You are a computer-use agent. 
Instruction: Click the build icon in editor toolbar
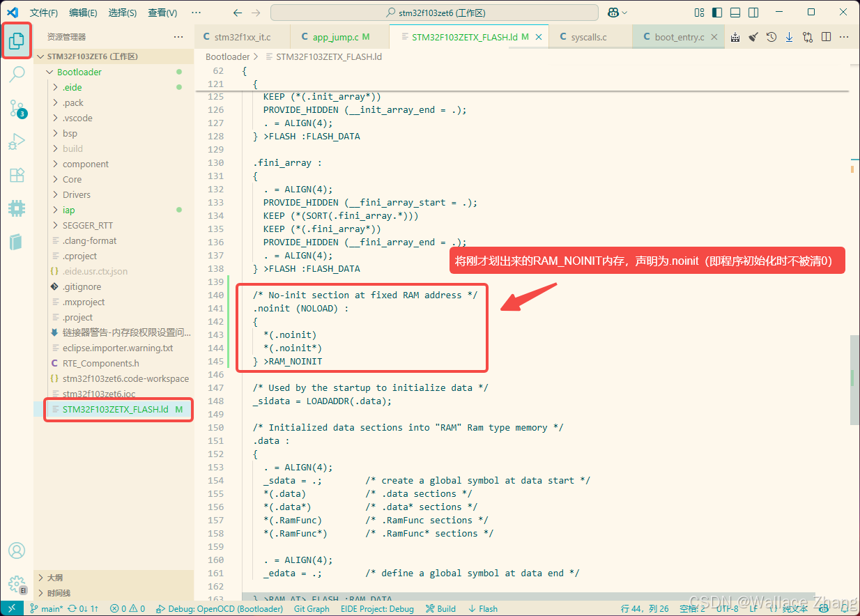point(735,37)
